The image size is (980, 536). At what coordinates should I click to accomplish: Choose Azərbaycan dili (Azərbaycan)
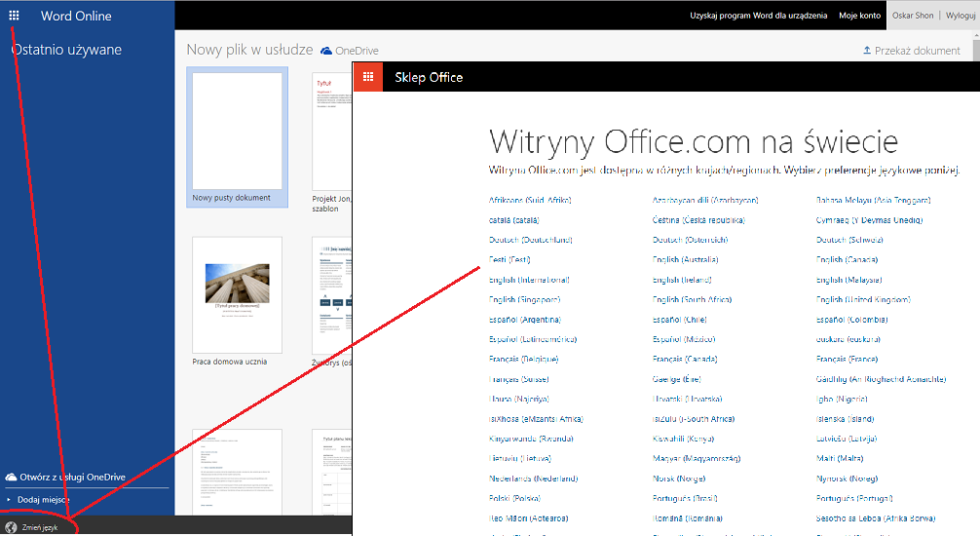click(705, 200)
